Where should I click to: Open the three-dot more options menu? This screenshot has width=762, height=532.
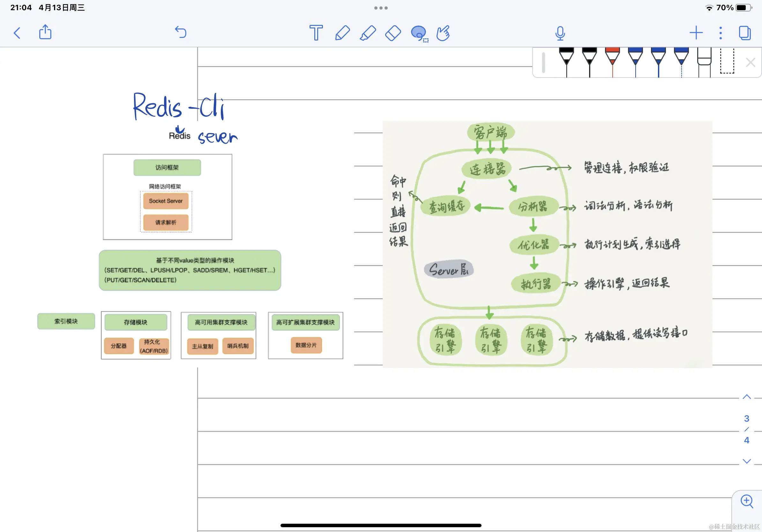coord(721,33)
